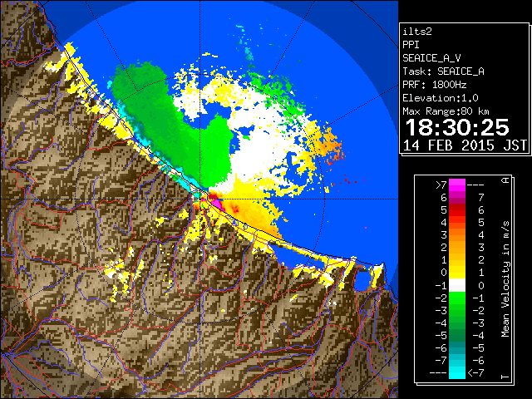This screenshot has width=532, height=399.
Task: Click the "<-7" legend label
Action: [x=475, y=373]
